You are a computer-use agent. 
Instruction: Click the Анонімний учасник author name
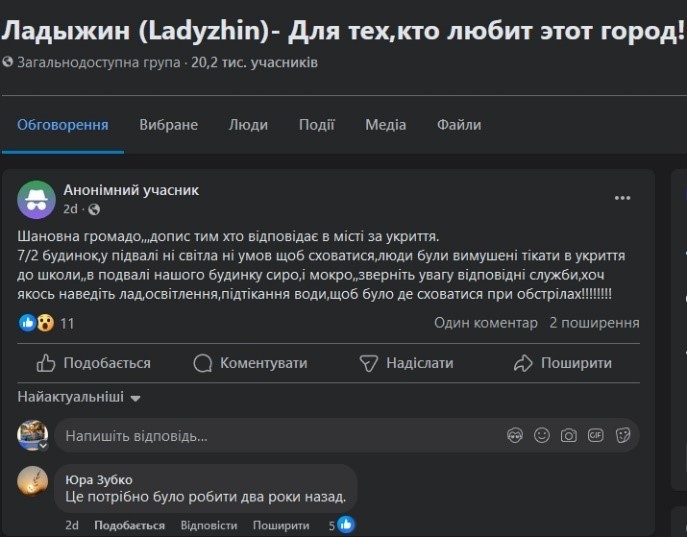click(131, 190)
